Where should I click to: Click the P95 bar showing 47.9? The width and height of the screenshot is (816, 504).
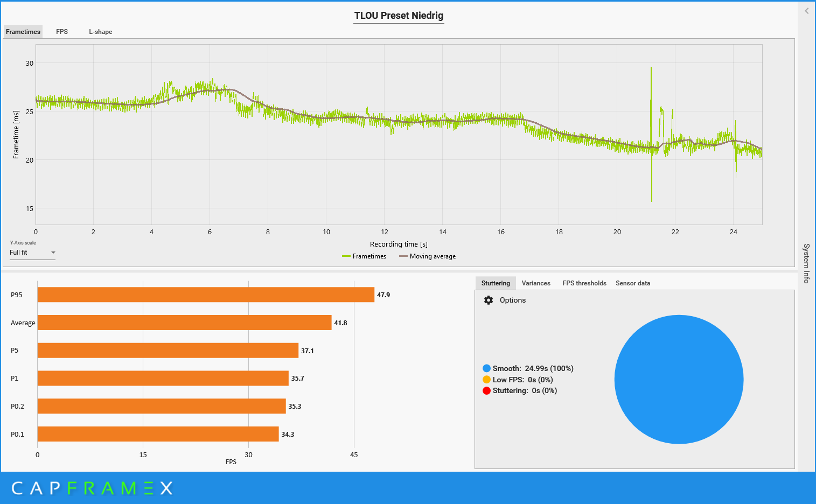(x=206, y=295)
